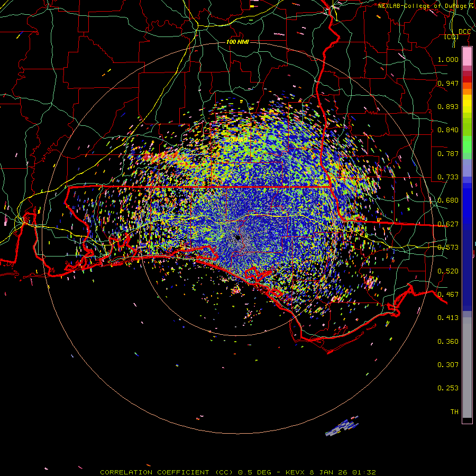The height and width of the screenshot is (476, 476).
Task: Click the Correlation Coefficient KEVX caption text
Action: point(238,472)
